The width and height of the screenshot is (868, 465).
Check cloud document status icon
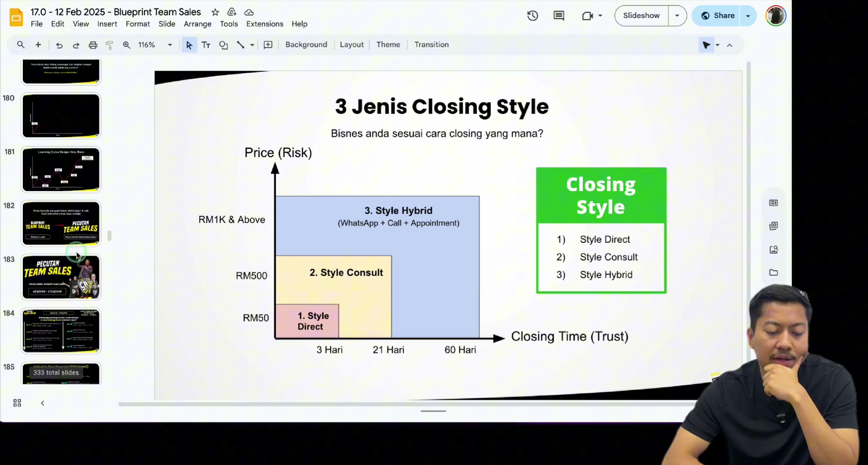249,12
